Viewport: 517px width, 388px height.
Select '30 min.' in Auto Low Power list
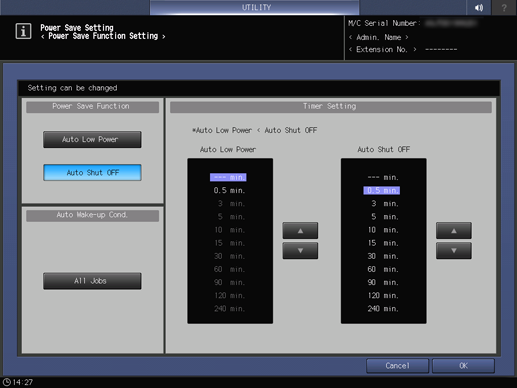(x=229, y=256)
